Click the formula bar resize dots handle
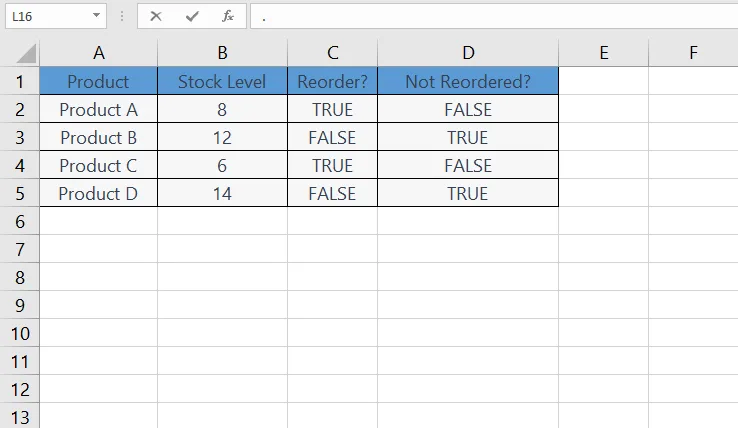738x428 pixels. click(x=122, y=16)
